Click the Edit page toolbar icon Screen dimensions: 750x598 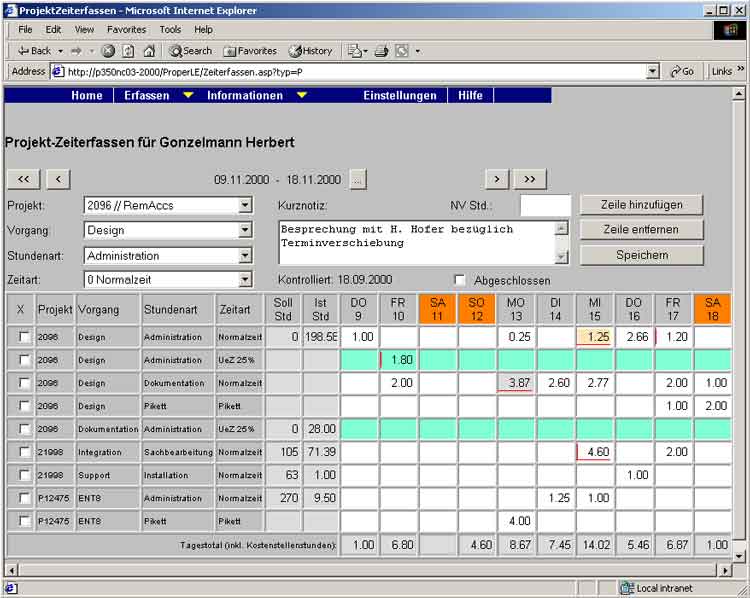[402, 51]
